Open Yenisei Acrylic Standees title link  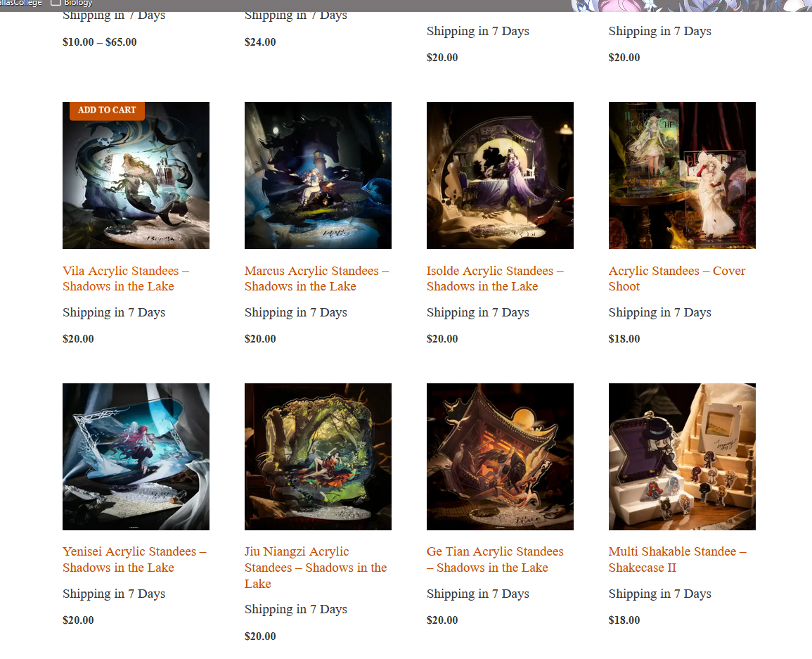click(135, 560)
